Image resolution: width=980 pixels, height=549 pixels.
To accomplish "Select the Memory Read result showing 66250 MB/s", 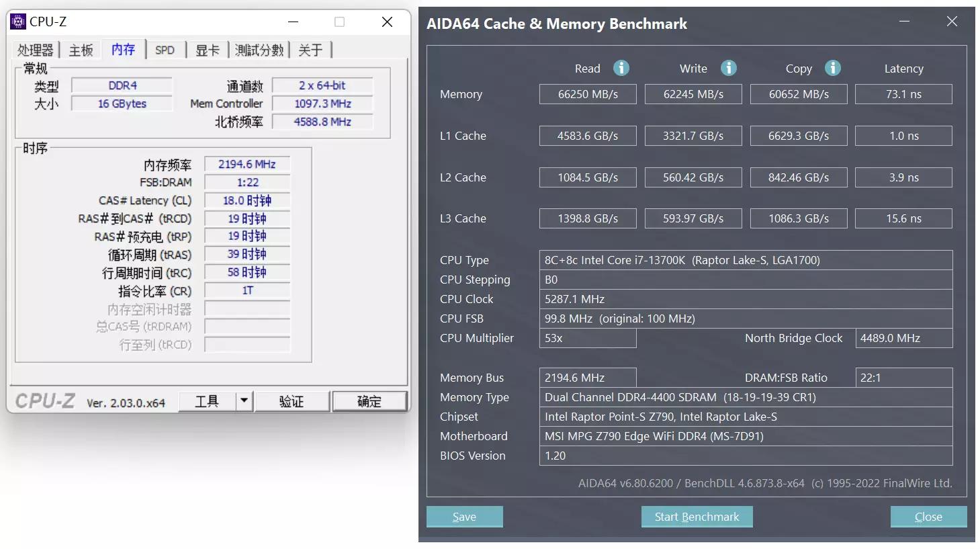I will pyautogui.click(x=587, y=94).
